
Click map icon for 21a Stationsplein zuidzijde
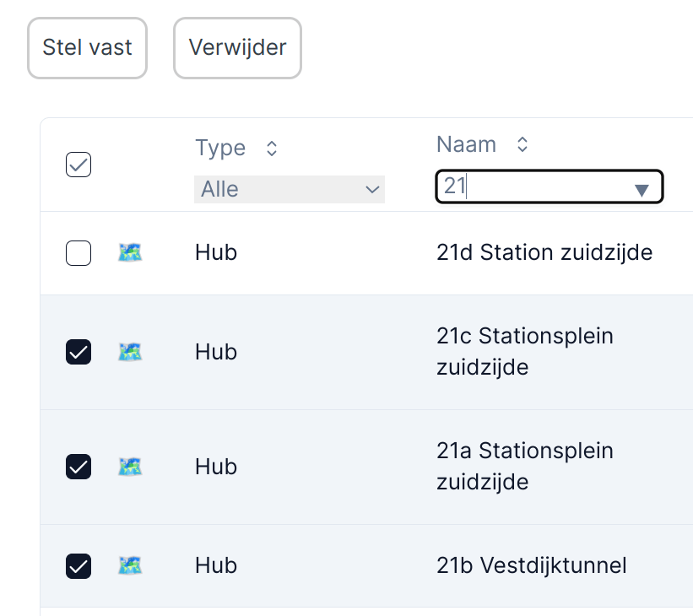point(130,466)
